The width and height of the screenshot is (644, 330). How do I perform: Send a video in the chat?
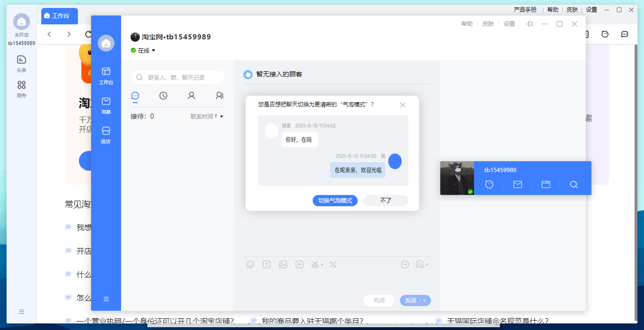299,264
